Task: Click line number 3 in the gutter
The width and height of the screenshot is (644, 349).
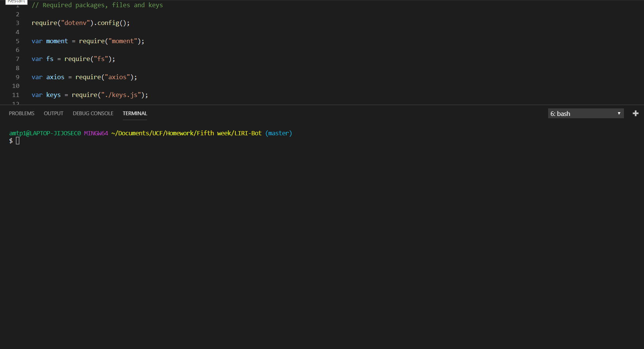Action: pyautogui.click(x=17, y=23)
